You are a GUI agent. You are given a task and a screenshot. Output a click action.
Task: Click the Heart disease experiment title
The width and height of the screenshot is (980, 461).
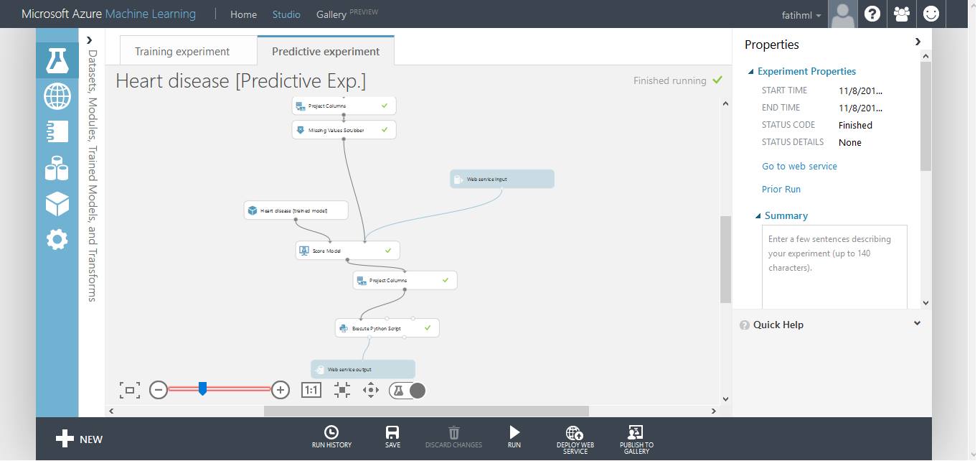coord(241,80)
